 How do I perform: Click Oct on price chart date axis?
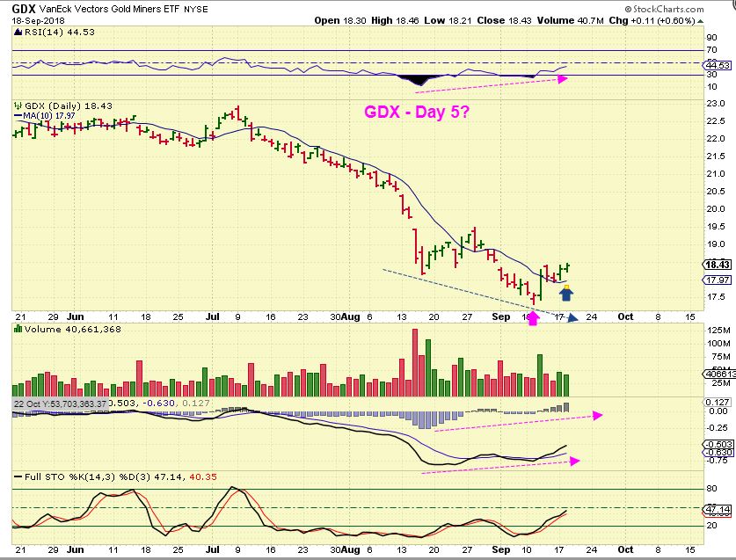pyautogui.click(x=625, y=316)
